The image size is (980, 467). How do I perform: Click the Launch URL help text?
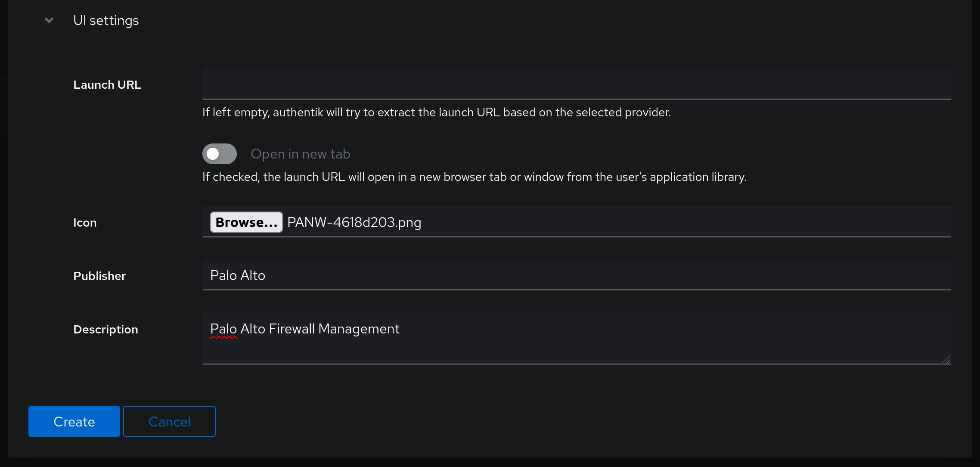437,112
